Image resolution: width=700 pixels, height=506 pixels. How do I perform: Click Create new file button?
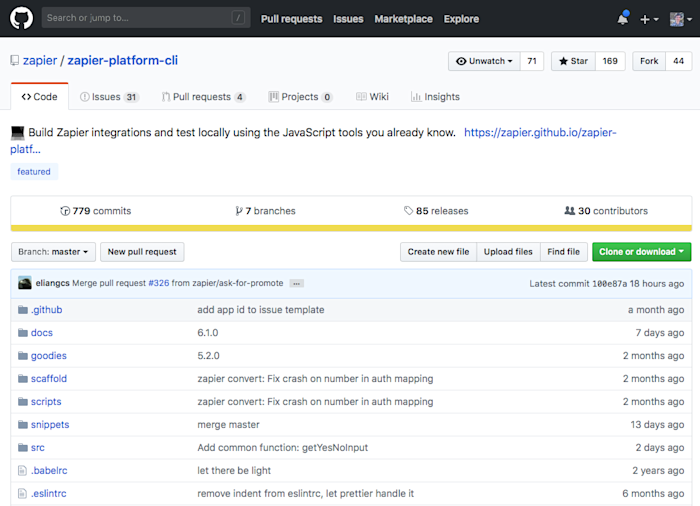pos(438,252)
